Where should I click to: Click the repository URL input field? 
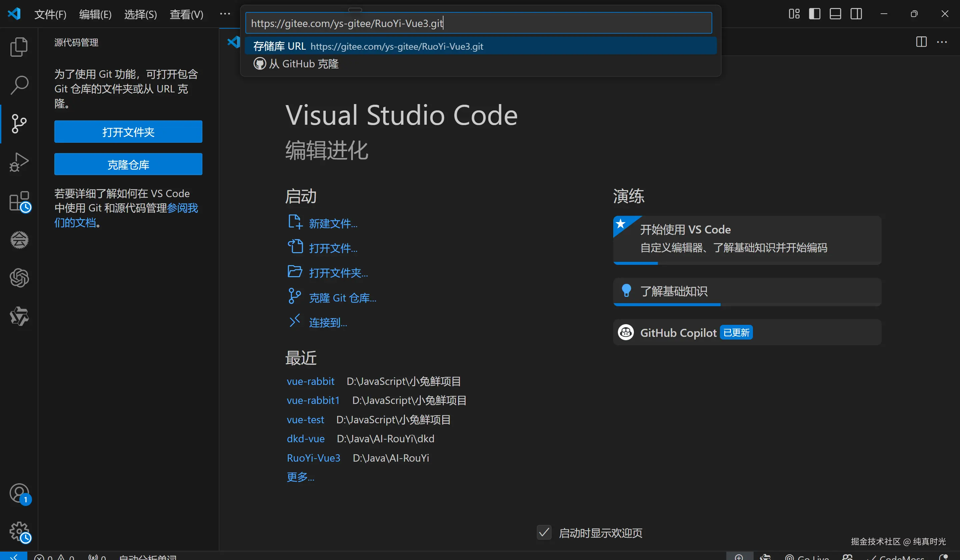(x=478, y=23)
